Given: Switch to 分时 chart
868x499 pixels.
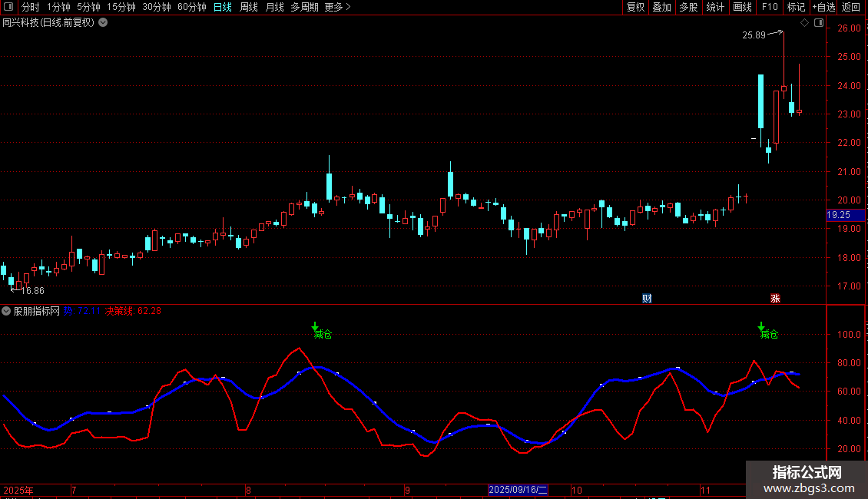Looking at the screenshot, I should coord(31,7).
